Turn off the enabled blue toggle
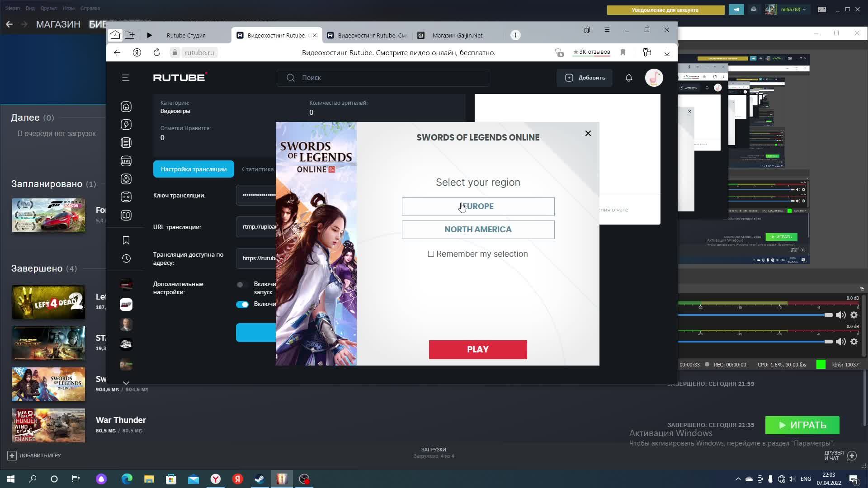868x488 pixels. pyautogui.click(x=242, y=305)
